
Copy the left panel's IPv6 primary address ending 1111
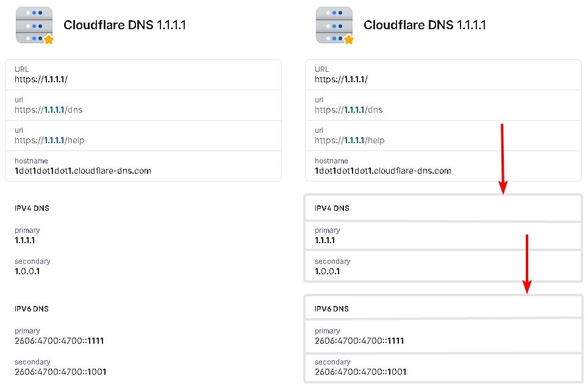click(59, 341)
